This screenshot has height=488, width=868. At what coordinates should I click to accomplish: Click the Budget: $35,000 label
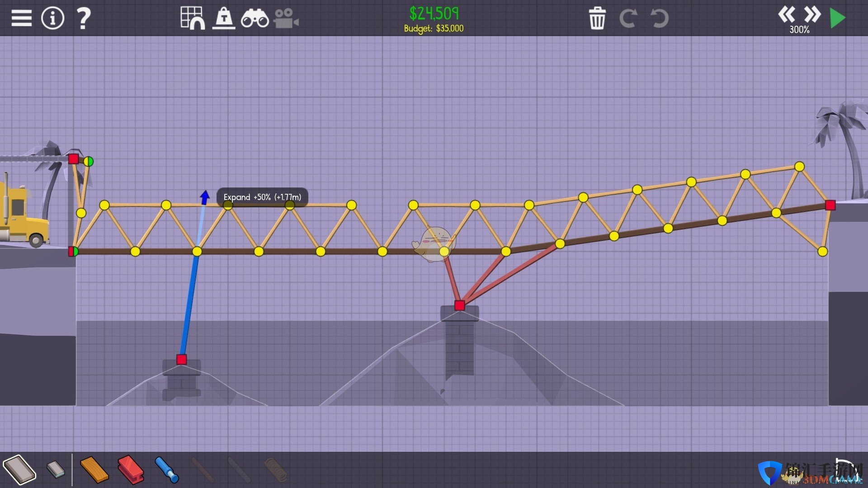click(434, 28)
